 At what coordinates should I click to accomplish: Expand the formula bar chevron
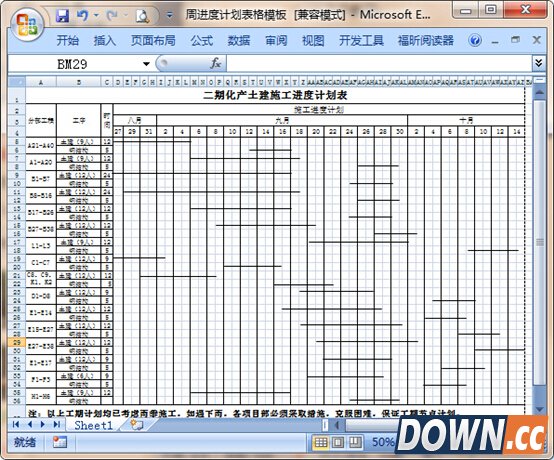pyautogui.click(x=538, y=63)
